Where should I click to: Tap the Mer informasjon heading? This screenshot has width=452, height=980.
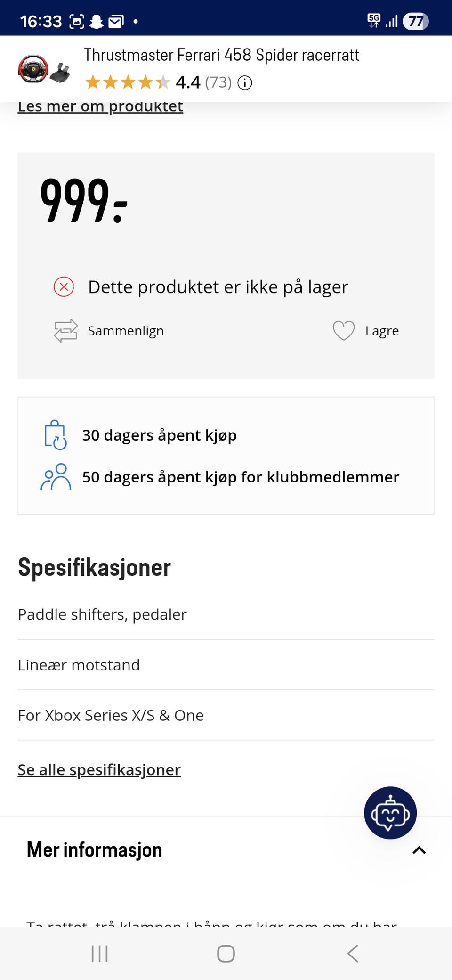[95, 850]
